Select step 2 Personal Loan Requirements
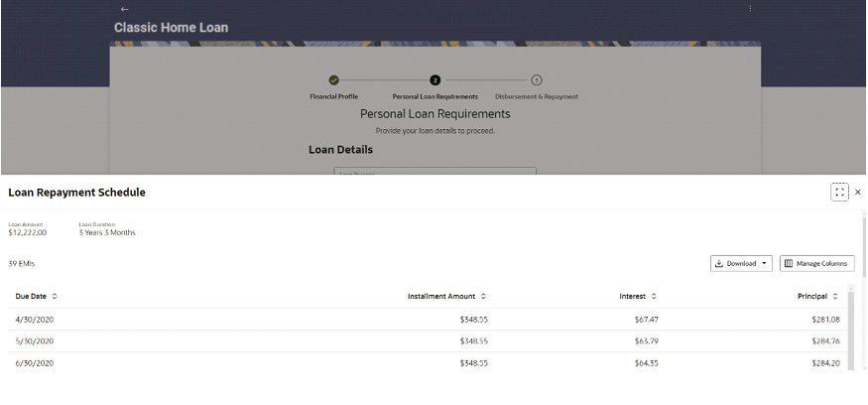This screenshot has height=405, width=868. [x=435, y=80]
